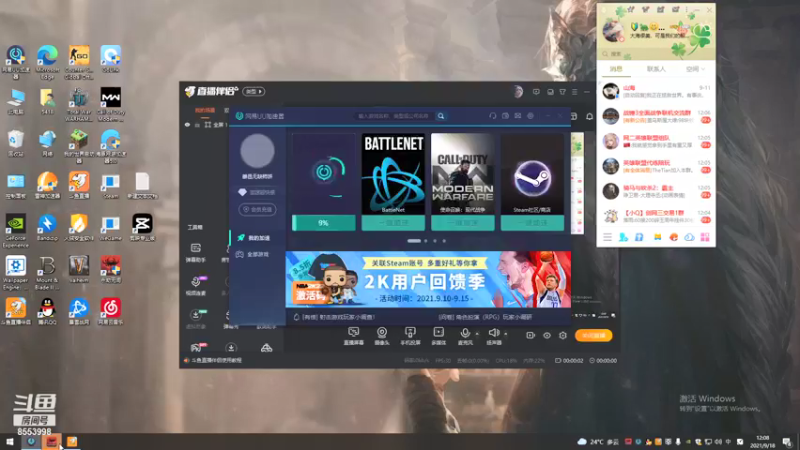This screenshot has width=800, height=450.
Task: Click the 麦克风 microphone icon in Douyu companion
Action: click(465, 336)
